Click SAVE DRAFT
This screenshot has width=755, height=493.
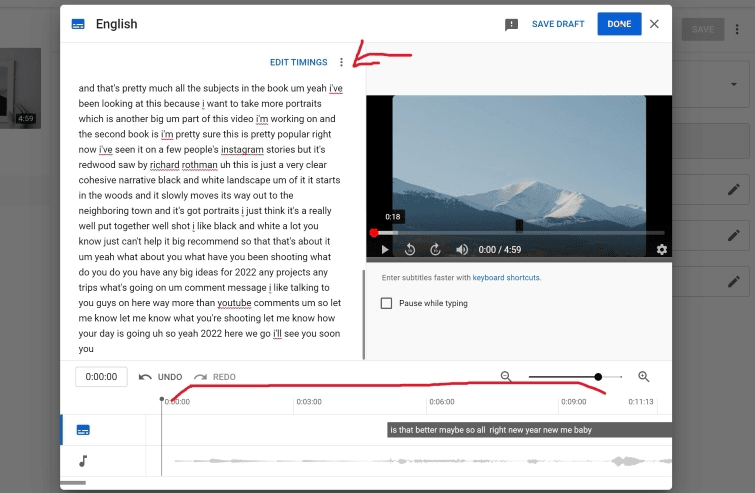(x=558, y=24)
